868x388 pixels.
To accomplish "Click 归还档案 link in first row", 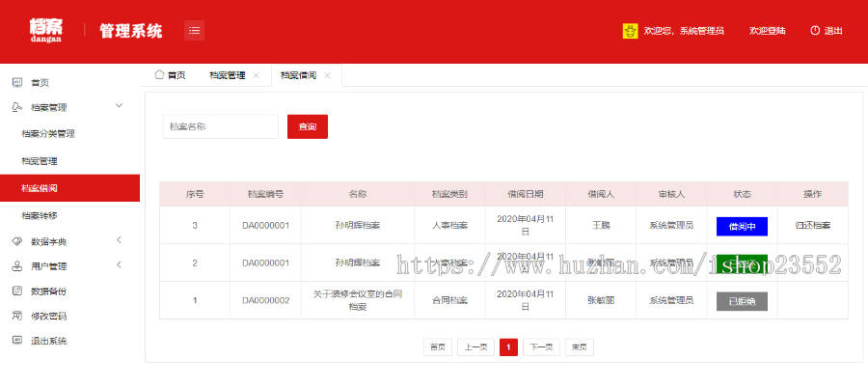I will [x=812, y=225].
